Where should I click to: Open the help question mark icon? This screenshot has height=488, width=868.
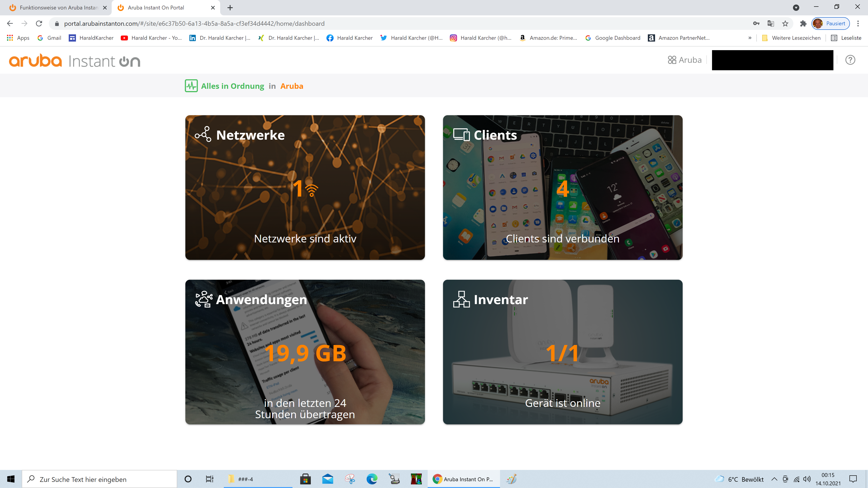coord(850,60)
